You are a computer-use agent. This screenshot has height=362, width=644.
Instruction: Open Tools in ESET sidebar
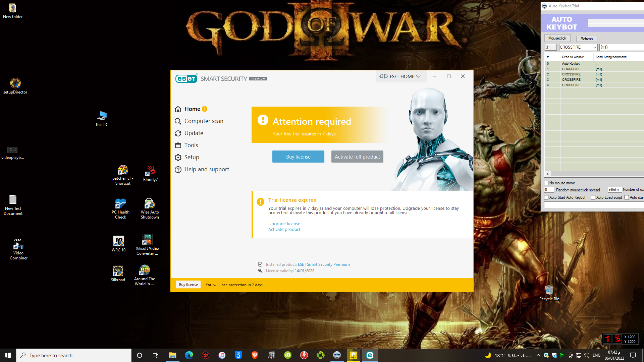(x=186, y=145)
